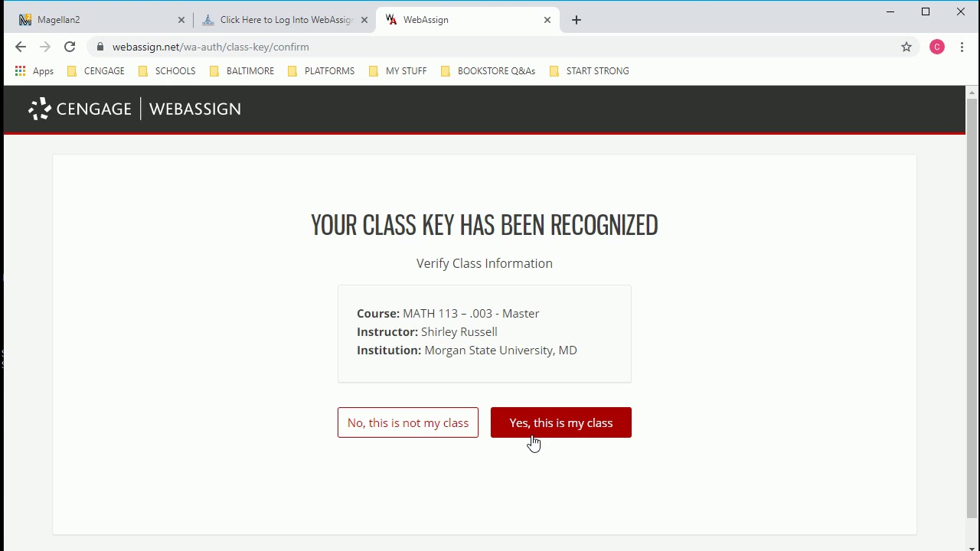980x551 pixels.
Task: Open the SCHOOLS bookmarks folder
Action: click(x=167, y=70)
